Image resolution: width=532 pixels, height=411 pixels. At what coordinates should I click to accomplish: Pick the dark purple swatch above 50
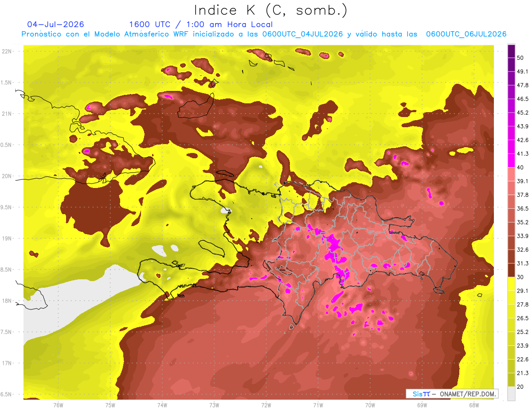511,51
